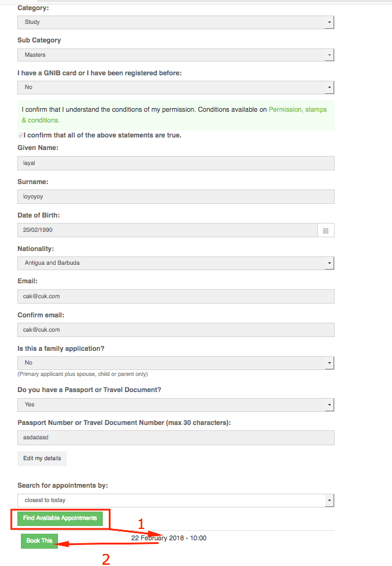
Task: Toggle the confirm statements true checkbox
Action: (x=21, y=136)
